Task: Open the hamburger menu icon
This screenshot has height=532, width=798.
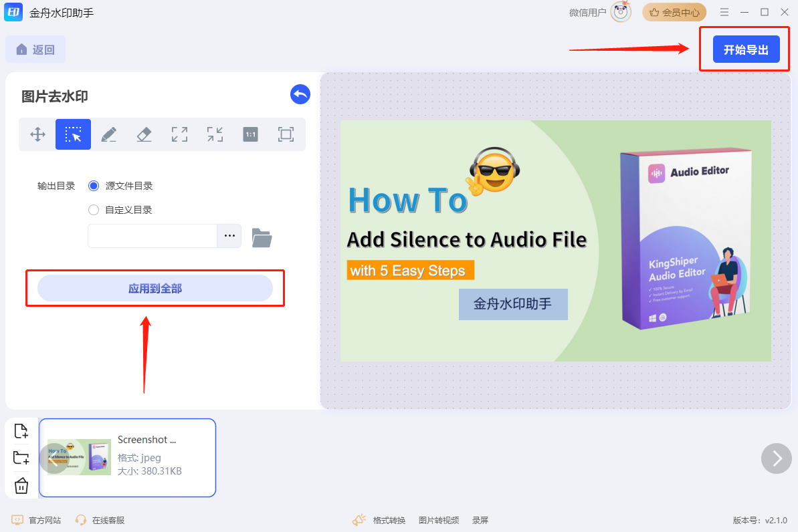Action: [724, 12]
